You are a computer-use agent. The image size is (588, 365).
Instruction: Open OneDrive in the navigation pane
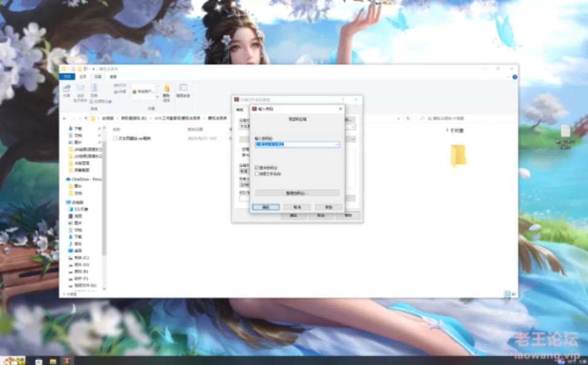pos(83,179)
